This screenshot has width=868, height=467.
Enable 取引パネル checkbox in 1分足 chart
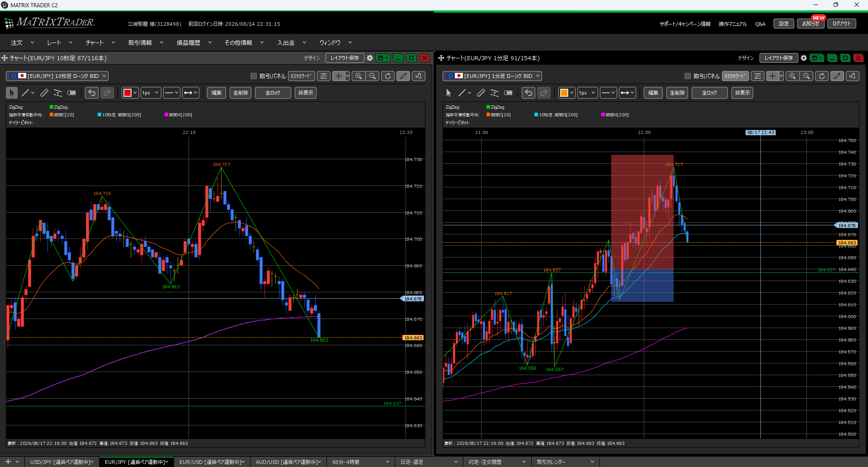[688, 76]
